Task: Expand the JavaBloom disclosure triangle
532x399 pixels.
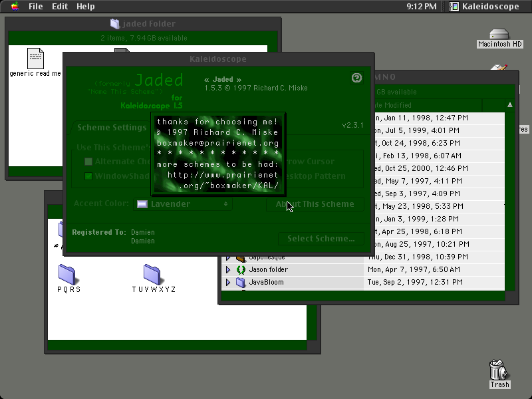Action: click(228, 282)
